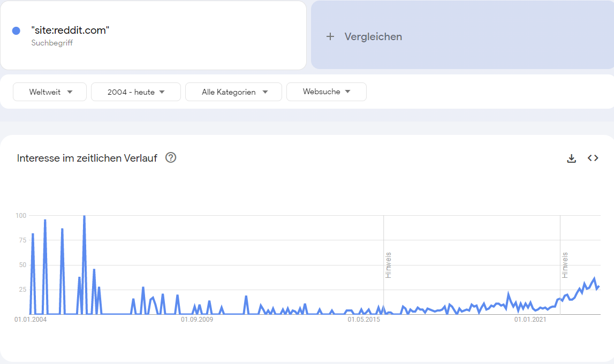The image size is (614, 364).
Task: Click the arrow next to Alle Kategorien
Action: pos(265,92)
